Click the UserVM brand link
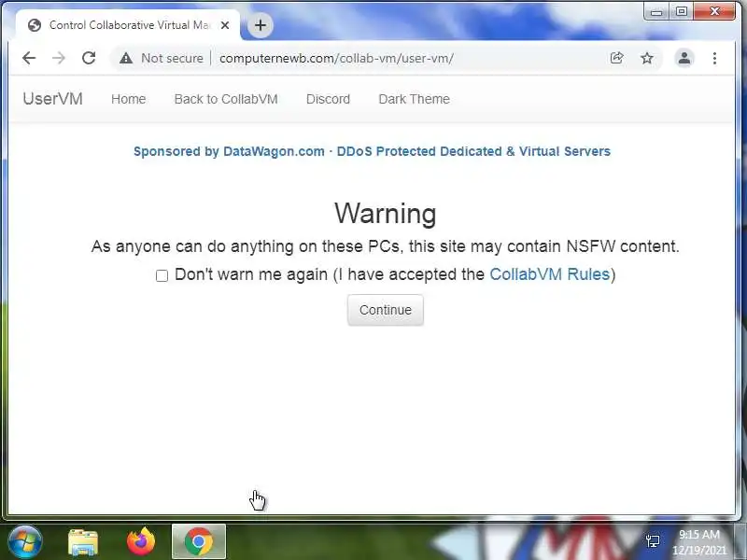 pyautogui.click(x=53, y=99)
